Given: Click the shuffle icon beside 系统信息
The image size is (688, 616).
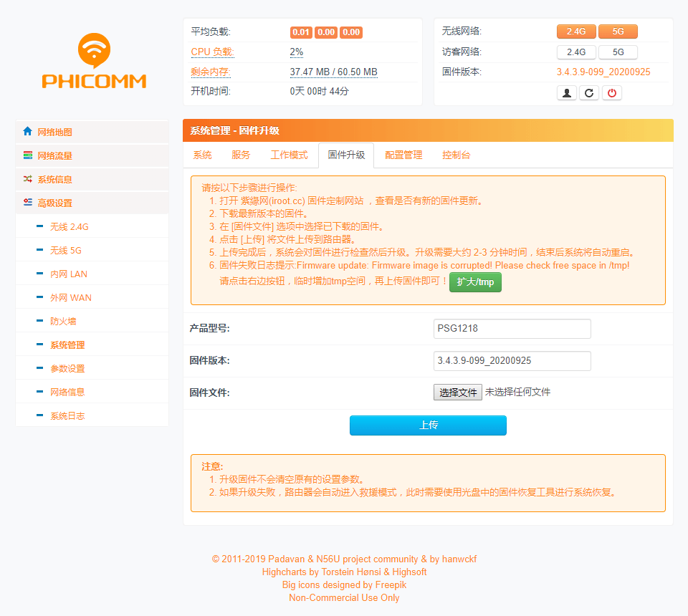Looking at the screenshot, I should 28,179.
